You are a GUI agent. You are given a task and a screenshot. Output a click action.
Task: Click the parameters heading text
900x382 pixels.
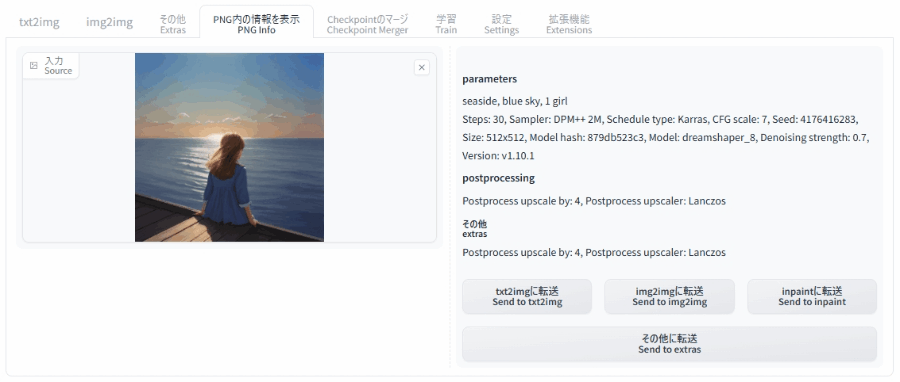490,79
